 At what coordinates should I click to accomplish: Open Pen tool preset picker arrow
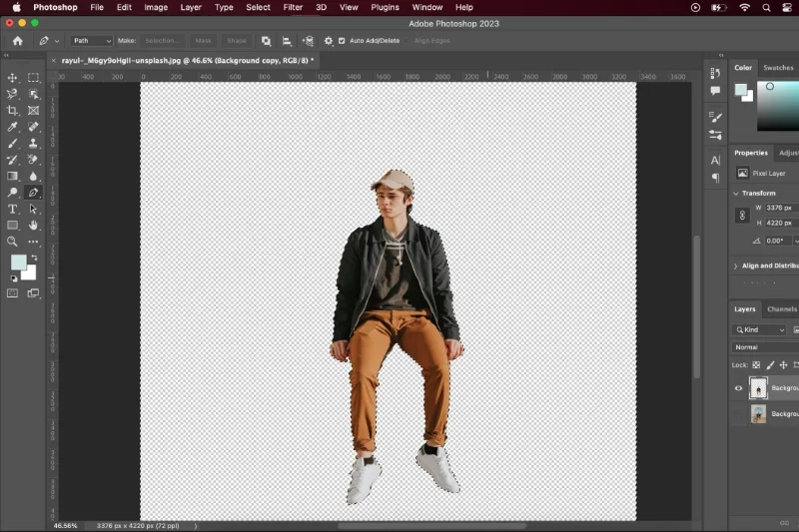point(57,41)
